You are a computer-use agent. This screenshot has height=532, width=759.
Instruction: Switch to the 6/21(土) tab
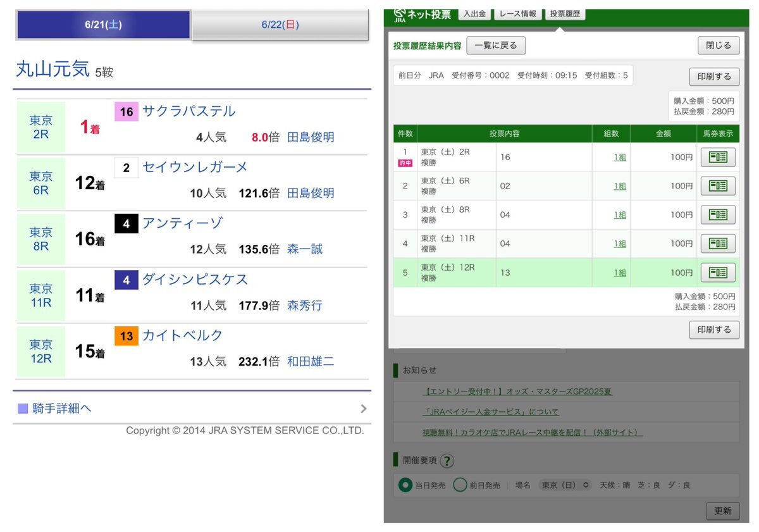tap(104, 25)
